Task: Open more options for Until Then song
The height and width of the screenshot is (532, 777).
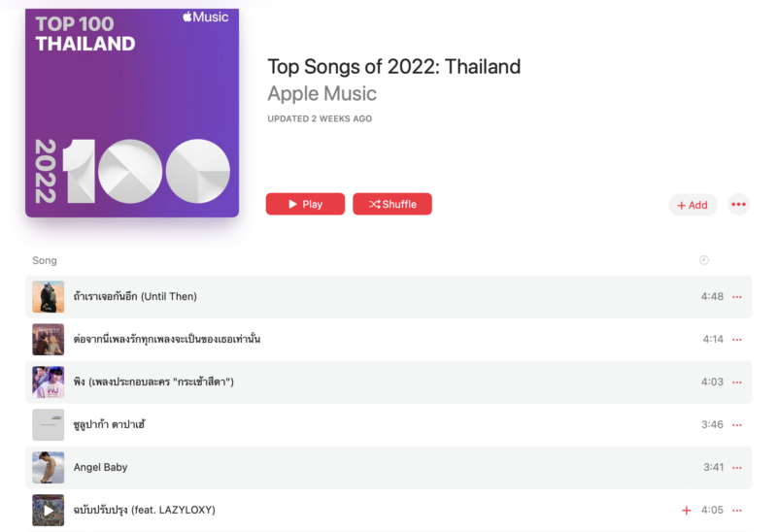Action: point(737,297)
